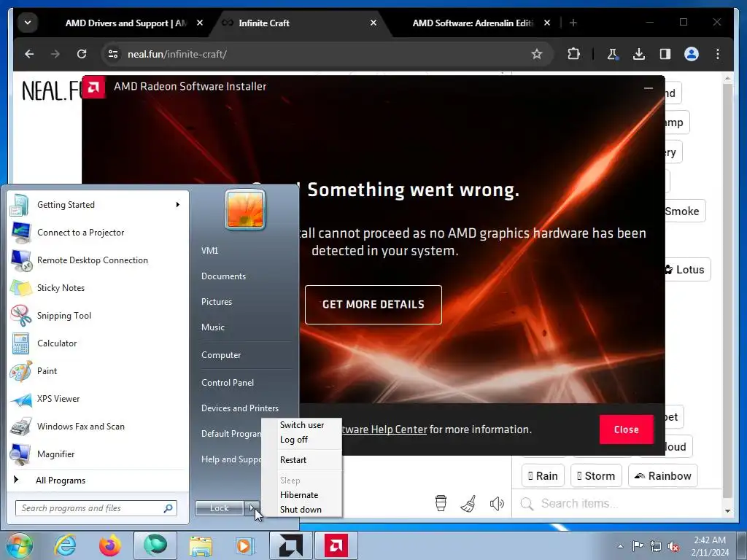This screenshot has height=560, width=747.
Task: Show hidden tray icons arrow
Action: tap(620, 546)
